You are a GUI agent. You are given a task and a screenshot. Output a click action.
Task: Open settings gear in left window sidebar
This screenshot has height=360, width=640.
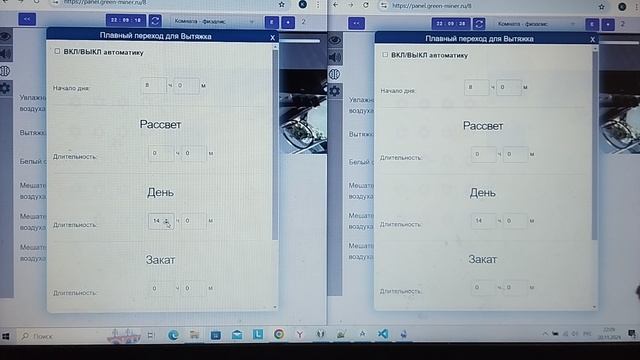pos(6,88)
